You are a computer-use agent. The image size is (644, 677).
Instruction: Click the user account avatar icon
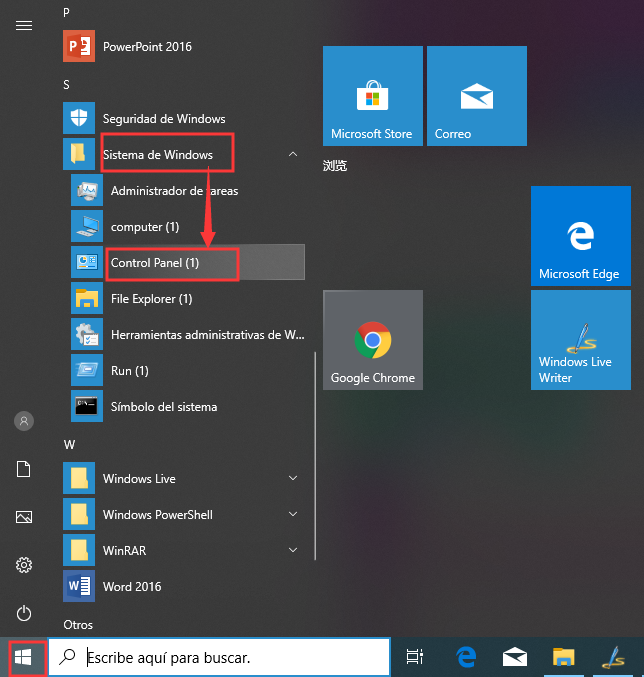point(24,421)
